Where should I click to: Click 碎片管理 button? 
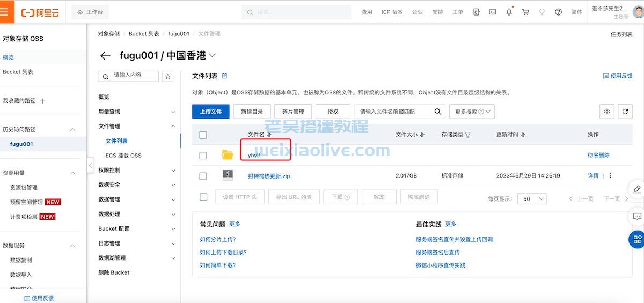pos(293,112)
